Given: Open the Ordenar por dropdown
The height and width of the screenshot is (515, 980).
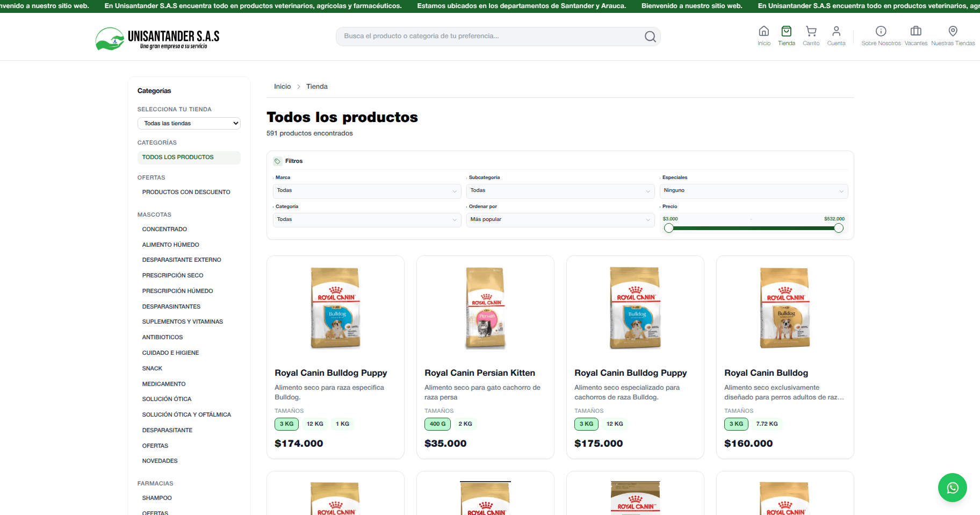Looking at the screenshot, I should [x=560, y=220].
